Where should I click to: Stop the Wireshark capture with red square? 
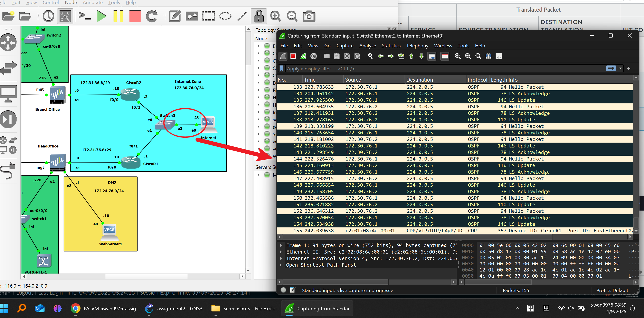pos(293,56)
